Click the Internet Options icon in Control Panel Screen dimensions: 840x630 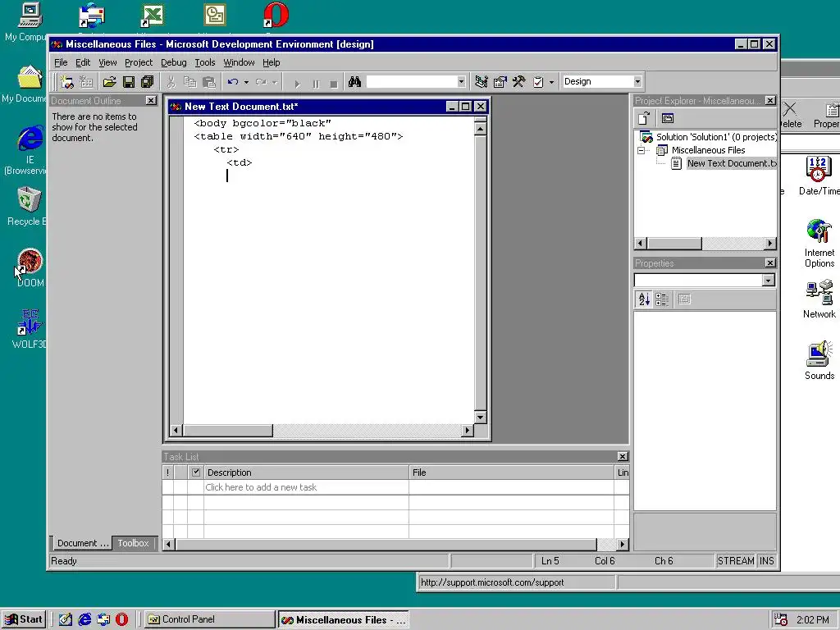pyautogui.click(x=819, y=231)
